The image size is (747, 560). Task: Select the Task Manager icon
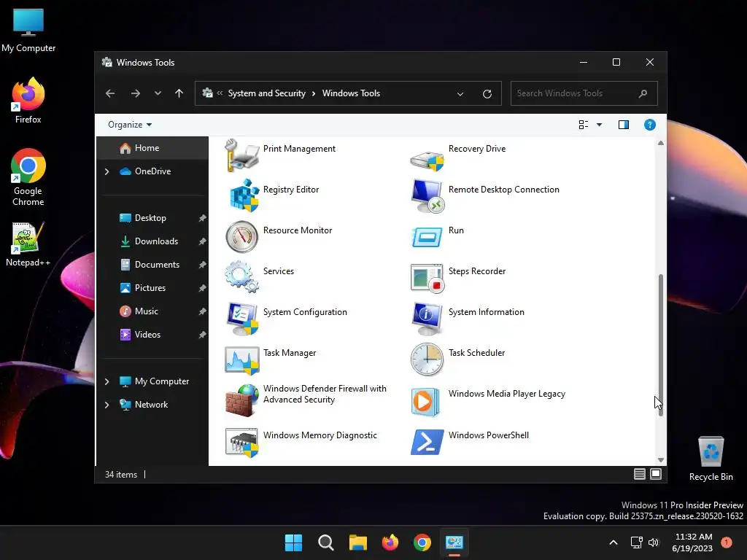point(242,360)
